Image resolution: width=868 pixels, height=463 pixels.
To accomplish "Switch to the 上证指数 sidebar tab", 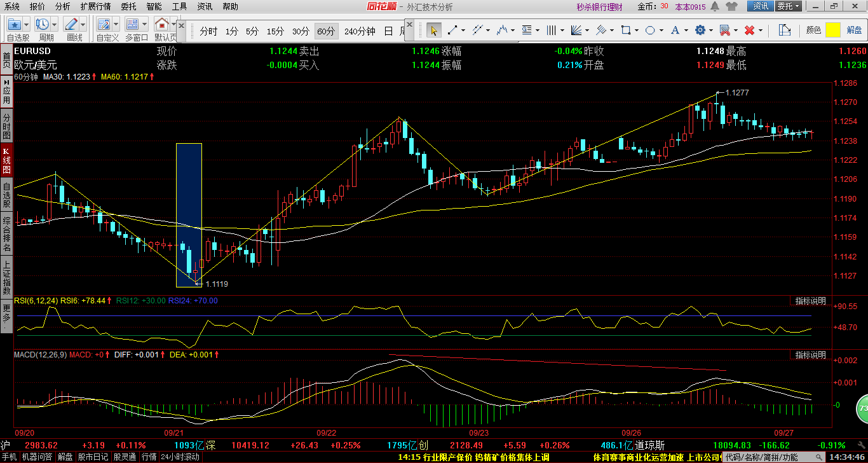I will pyautogui.click(x=6, y=277).
